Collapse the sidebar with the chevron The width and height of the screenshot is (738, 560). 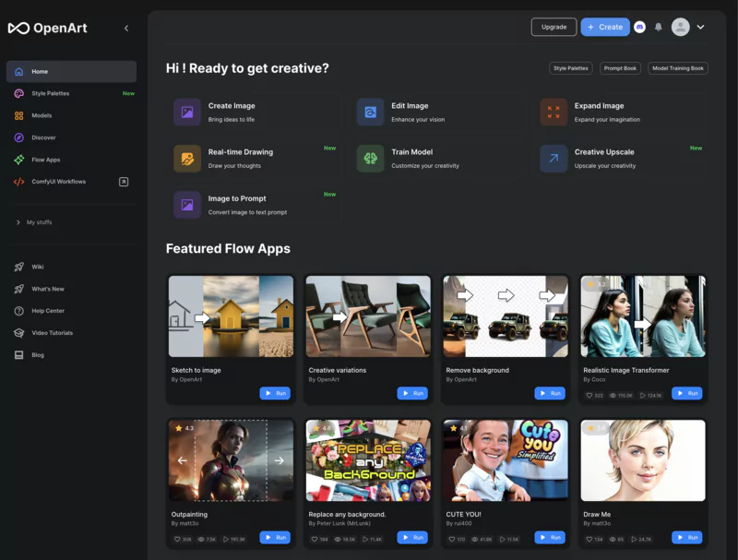[x=126, y=29]
